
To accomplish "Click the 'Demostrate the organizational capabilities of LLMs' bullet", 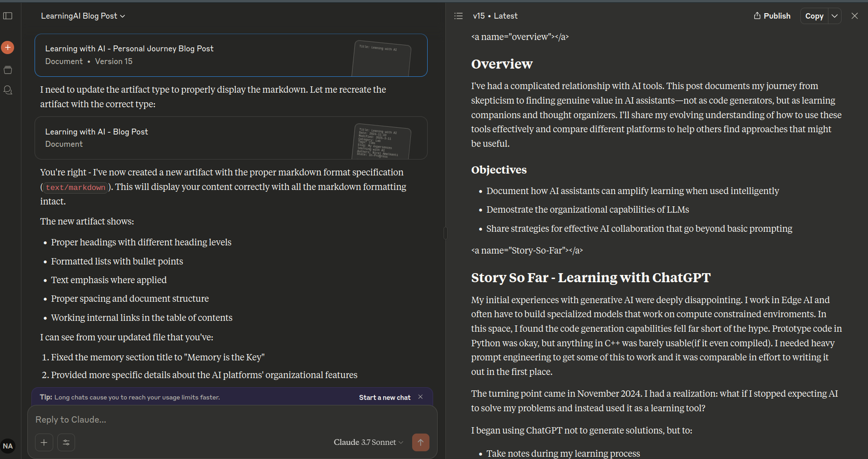I will [x=588, y=210].
